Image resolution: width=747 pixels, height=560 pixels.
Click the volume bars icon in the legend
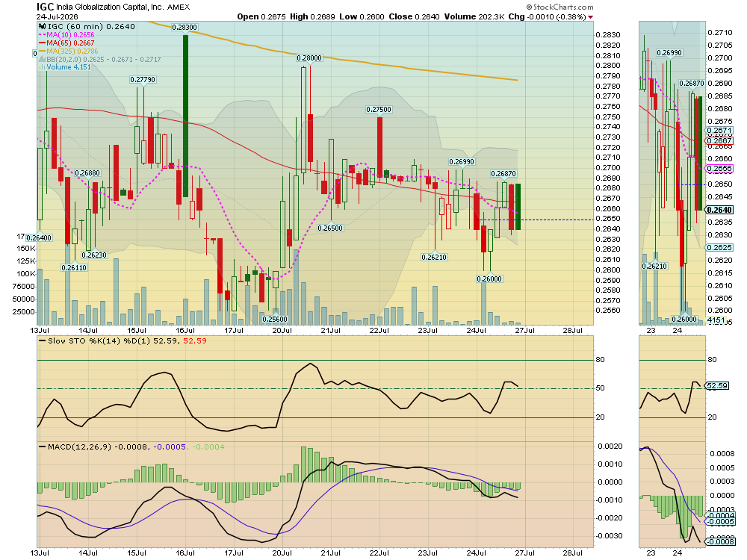[42, 67]
